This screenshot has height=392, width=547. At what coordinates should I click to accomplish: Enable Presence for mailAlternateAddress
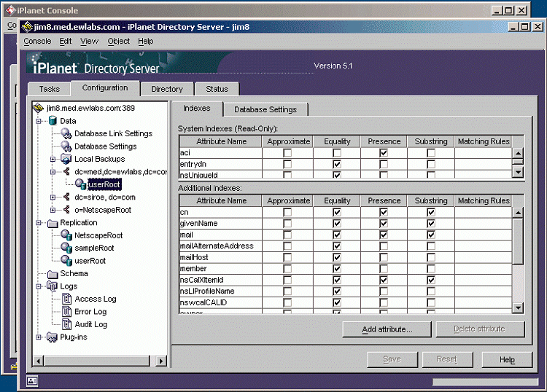[384, 246]
